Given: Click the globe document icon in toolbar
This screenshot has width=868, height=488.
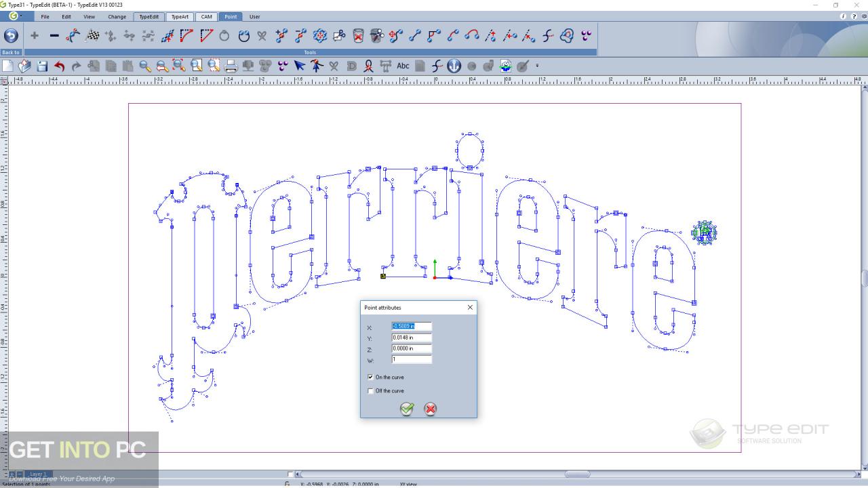Looking at the screenshot, I should click(506, 66).
